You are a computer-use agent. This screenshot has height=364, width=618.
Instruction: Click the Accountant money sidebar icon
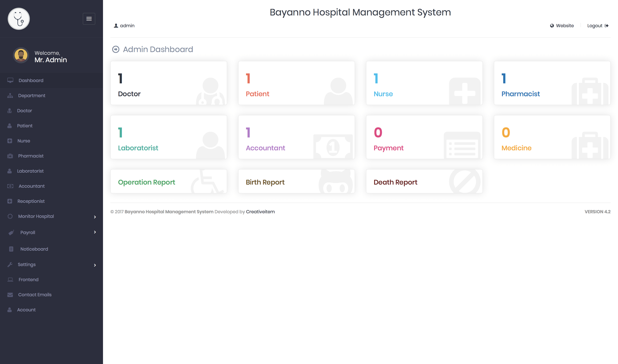click(x=10, y=186)
